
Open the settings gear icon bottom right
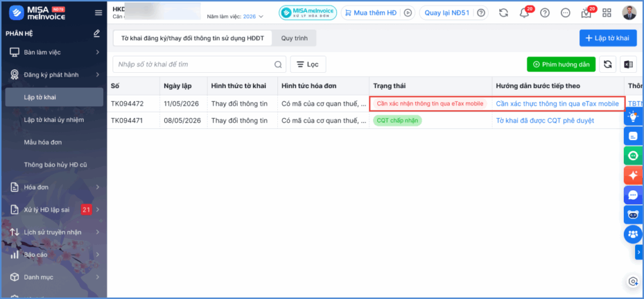point(633,281)
